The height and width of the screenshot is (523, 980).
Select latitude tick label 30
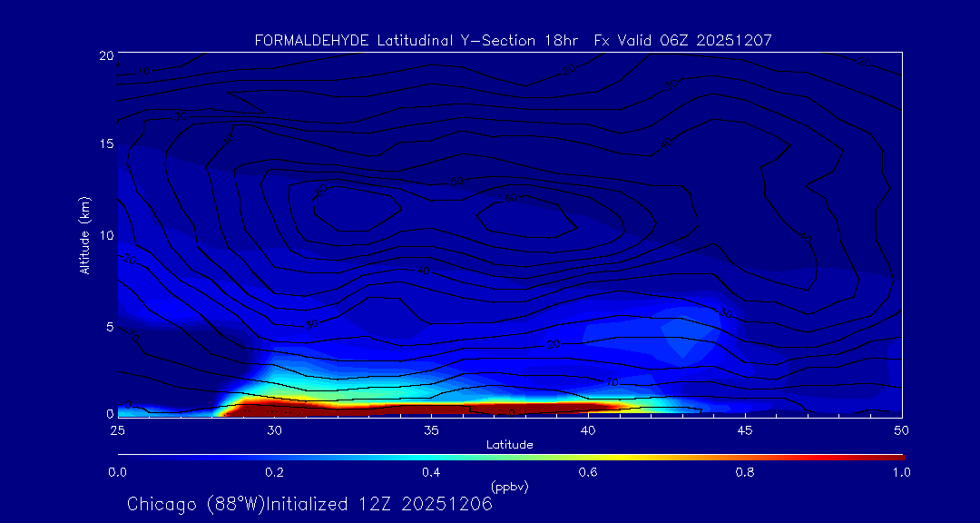pos(274,429)
